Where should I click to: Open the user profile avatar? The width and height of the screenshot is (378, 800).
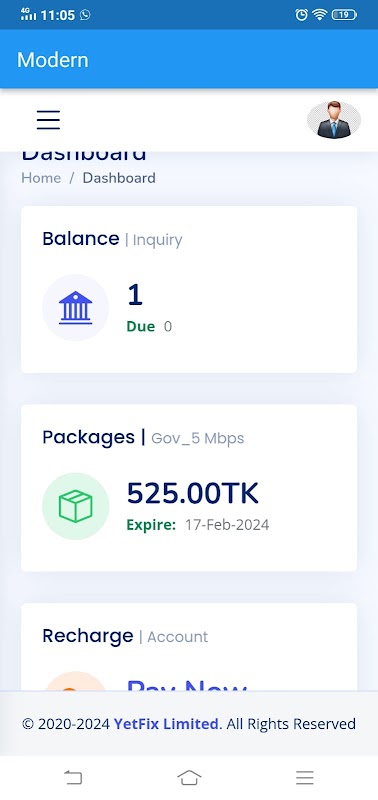coord(334,120)
